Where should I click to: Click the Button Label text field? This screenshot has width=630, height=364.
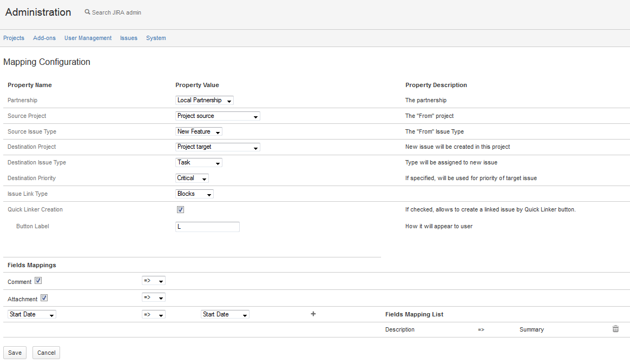[207, 227]
